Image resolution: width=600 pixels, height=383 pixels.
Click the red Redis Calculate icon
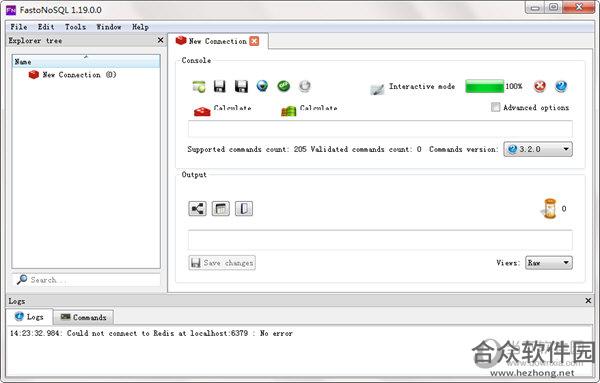pos(202,111)
